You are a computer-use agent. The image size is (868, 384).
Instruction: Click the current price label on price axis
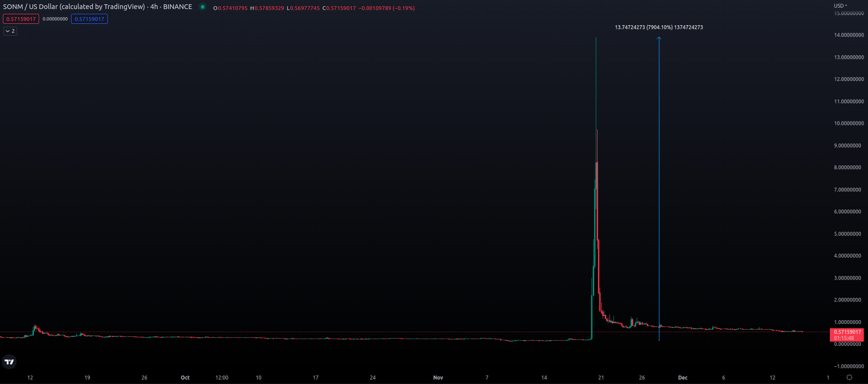847,335
